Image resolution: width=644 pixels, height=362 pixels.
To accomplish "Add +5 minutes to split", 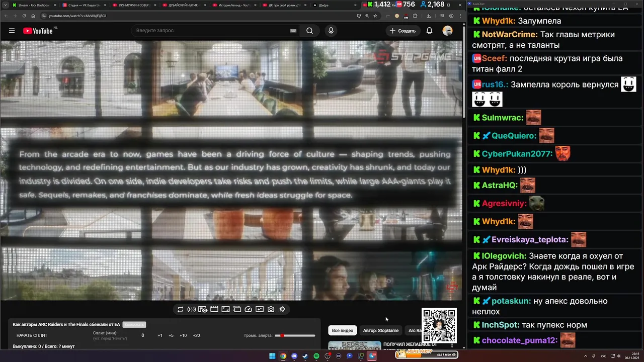I will point(171,335).
